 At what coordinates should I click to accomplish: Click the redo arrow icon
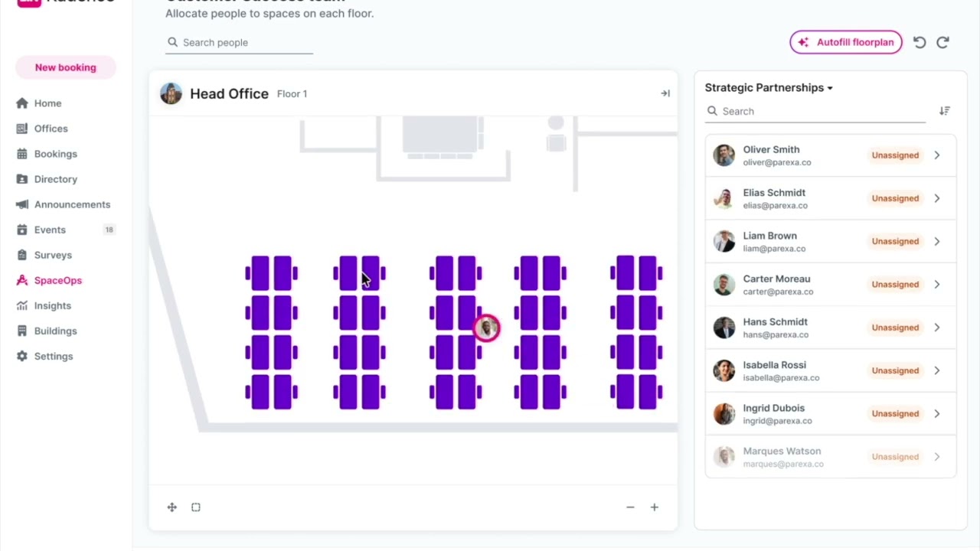942,43
